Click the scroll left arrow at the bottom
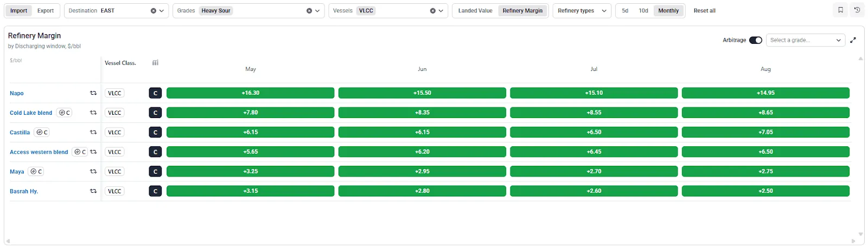The image size is (868, 247). click(8, 241)
